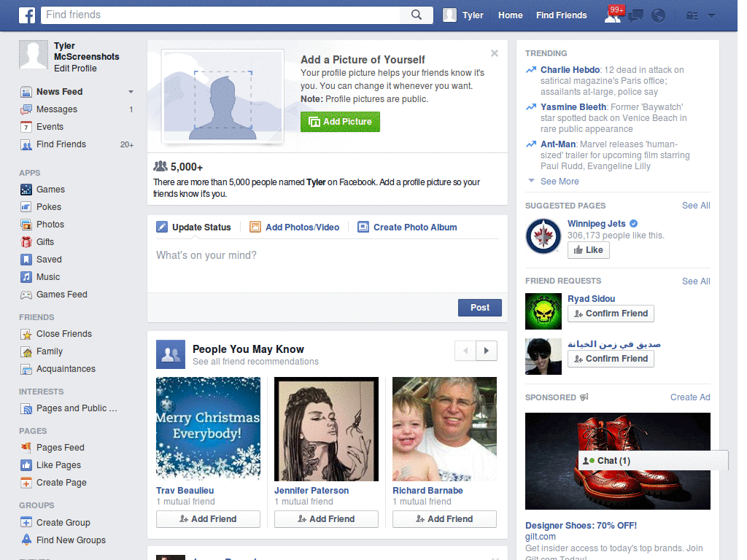Confirm Ryad Sidou friend request
This screenshot has height=560, width=747.
[x=611, y=314]
